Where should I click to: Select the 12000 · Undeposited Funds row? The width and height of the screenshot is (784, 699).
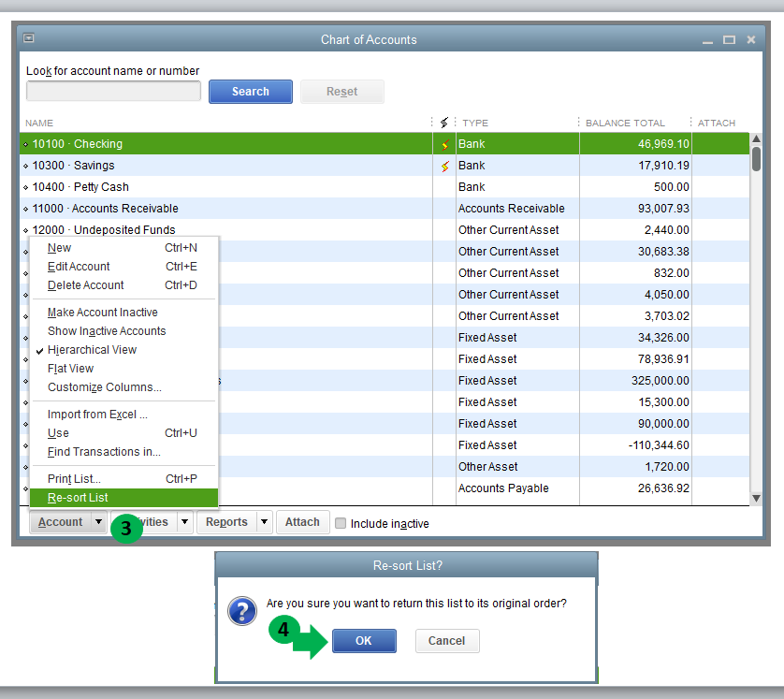coord(384,230)
